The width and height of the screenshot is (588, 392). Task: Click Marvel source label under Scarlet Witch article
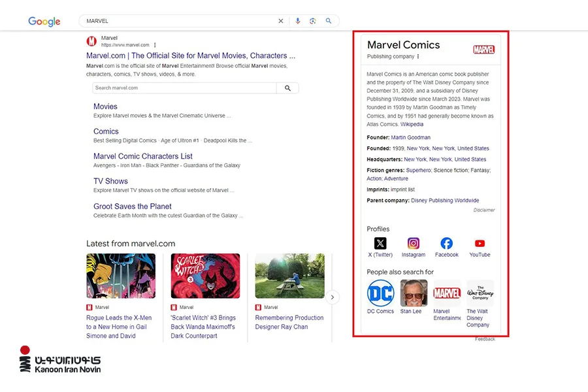click(186, 307)
